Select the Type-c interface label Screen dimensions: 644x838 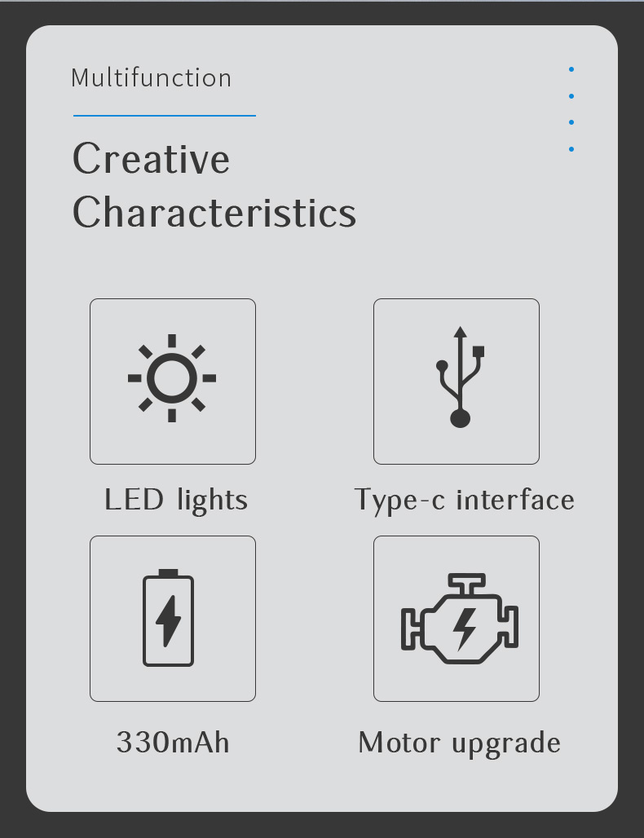point(464,501)
